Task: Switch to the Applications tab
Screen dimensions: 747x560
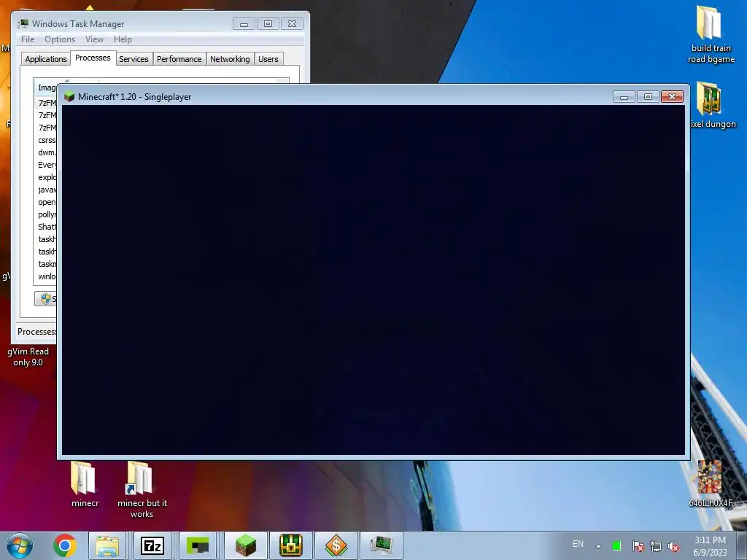Action: pyautogui.click(x=46, y=59)
